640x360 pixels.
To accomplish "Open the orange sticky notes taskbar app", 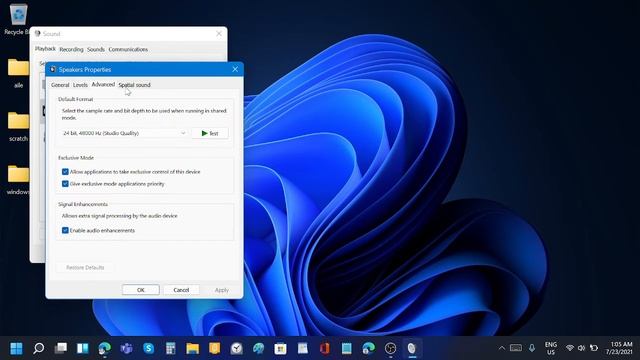I will tap(214, 348).
